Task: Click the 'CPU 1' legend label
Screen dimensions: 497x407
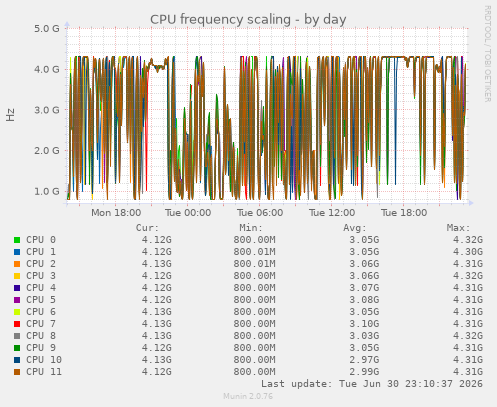Action: (41, 252)
